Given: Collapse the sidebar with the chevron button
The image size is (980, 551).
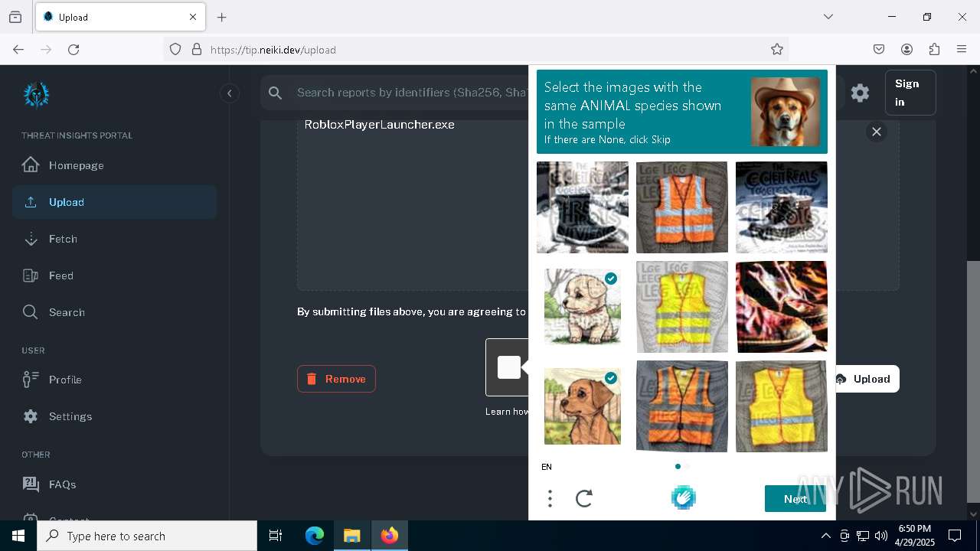Looking at the screenshot, I should pyautogui.click(x=229, y=93).
